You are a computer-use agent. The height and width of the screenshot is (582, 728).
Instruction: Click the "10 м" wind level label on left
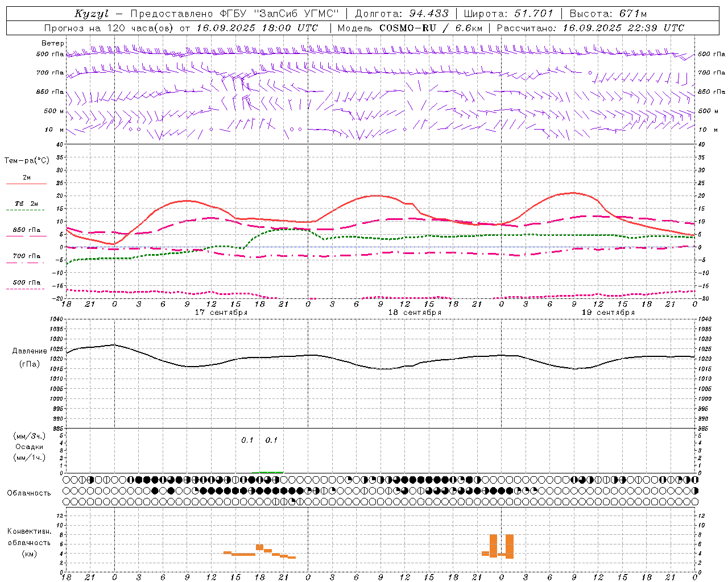(54, 130)
